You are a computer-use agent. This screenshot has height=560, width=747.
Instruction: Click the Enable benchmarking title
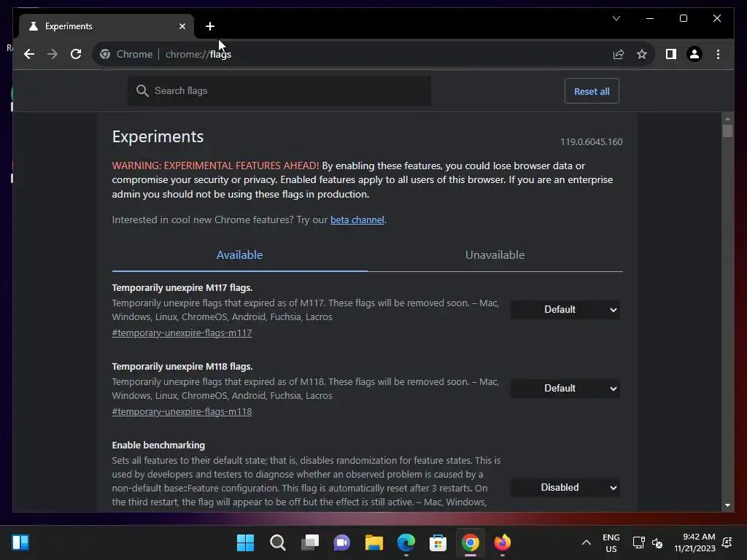click(158, 446)
